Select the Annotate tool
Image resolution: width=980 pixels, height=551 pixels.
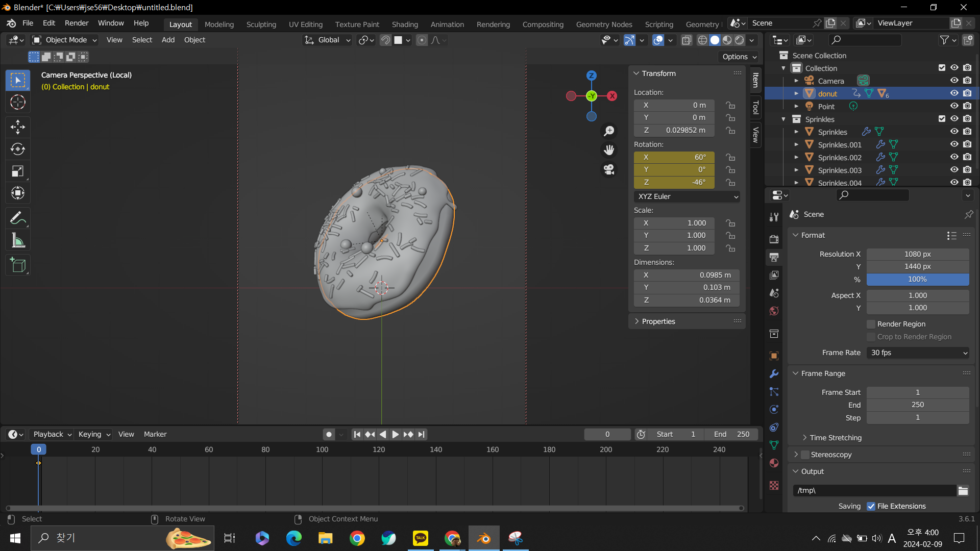[x=18, y=218]
